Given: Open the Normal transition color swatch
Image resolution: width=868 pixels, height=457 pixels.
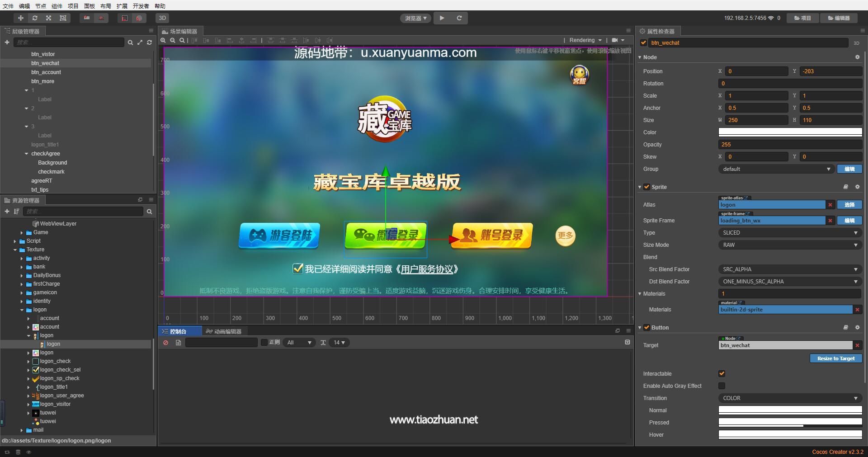Looking at the screenshot, I should pyautogui.click(x=790, y=410).
